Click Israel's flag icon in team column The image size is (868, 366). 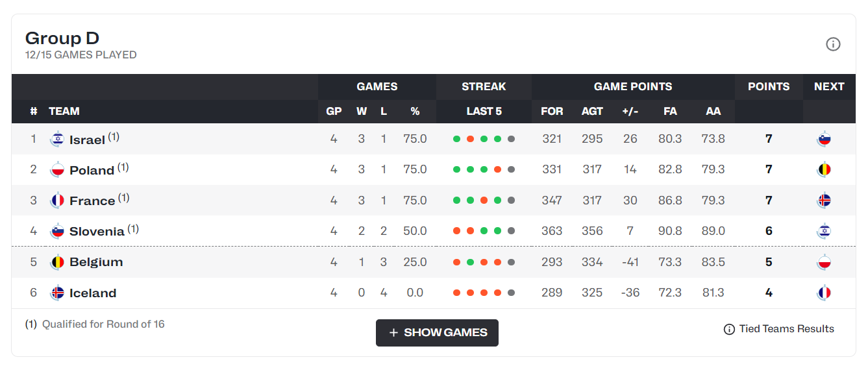58,139
